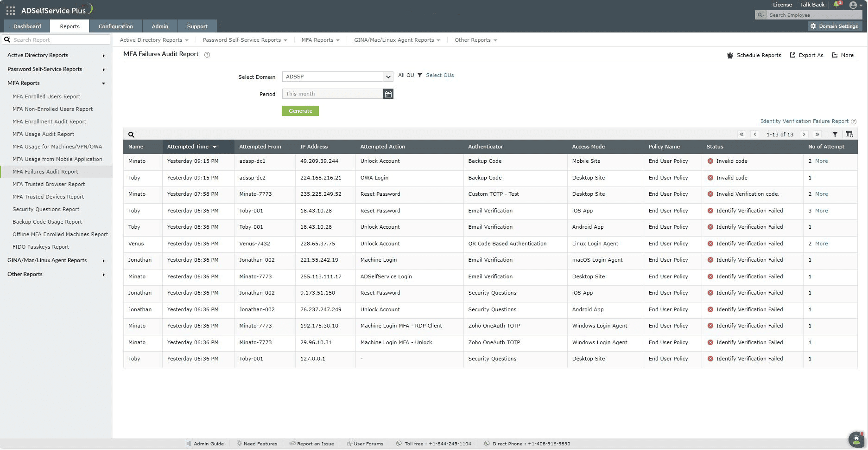Open the user account icon at top right
This screenshot has width=868, height=450.
[x=854, y=5]
